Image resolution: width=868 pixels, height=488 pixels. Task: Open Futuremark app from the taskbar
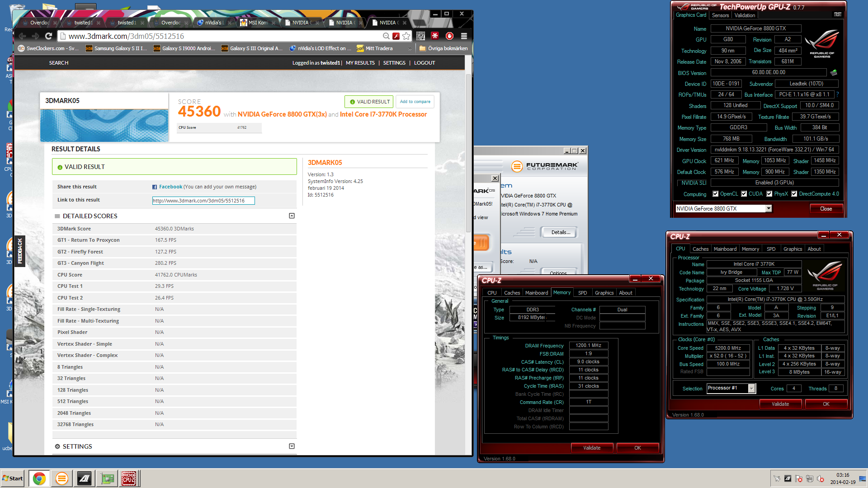click(x=62, y=479)
